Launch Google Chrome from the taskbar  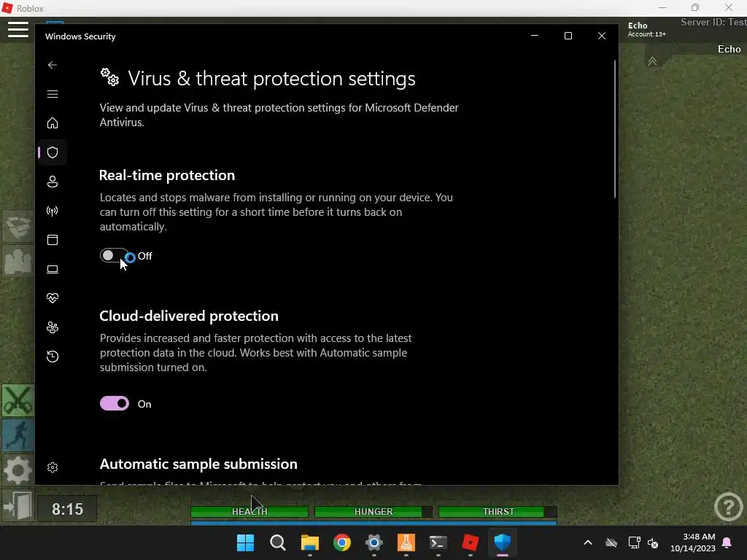[341, 542]
